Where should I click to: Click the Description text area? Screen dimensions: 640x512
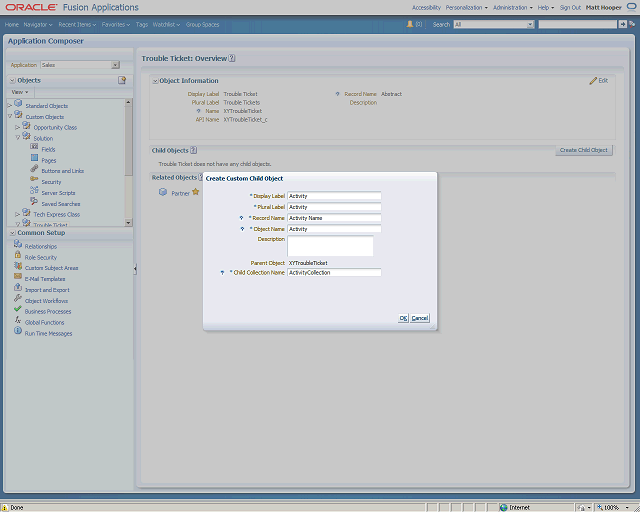point(330,246)
